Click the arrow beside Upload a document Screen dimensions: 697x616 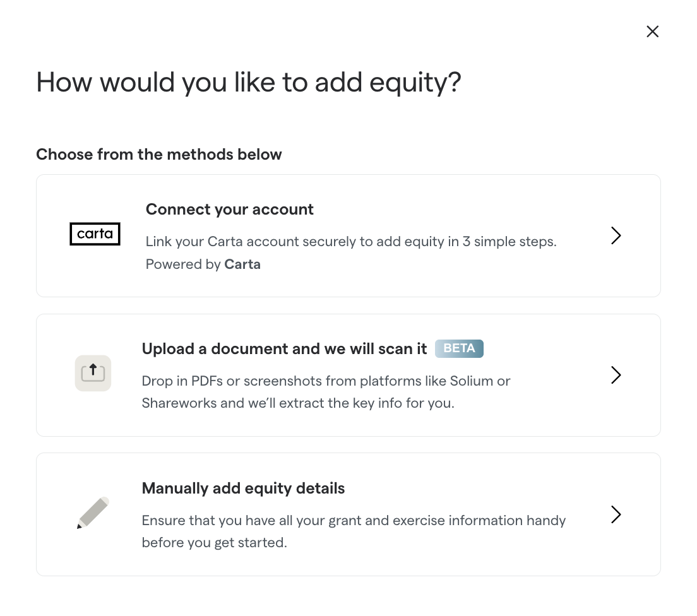coord(616,375)
